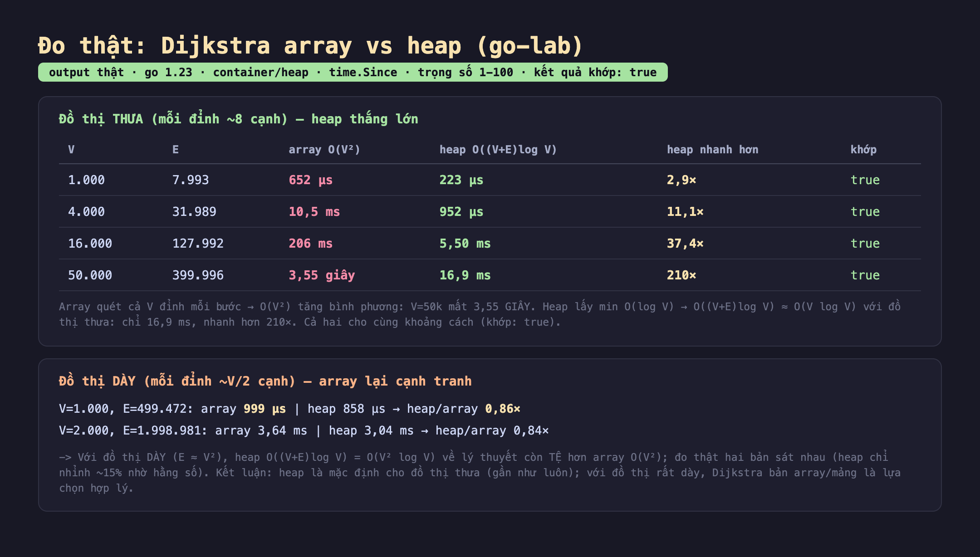Viewport: 980px width, 557px height.
Task: Select cell '50.000' in V column
Action: 90,275
